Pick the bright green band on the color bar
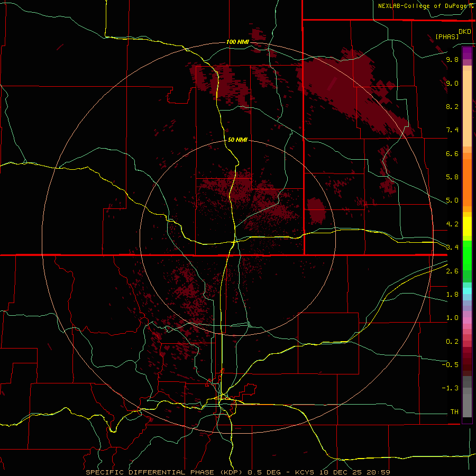This screenshot has height=476, width=476. point(467,255)
